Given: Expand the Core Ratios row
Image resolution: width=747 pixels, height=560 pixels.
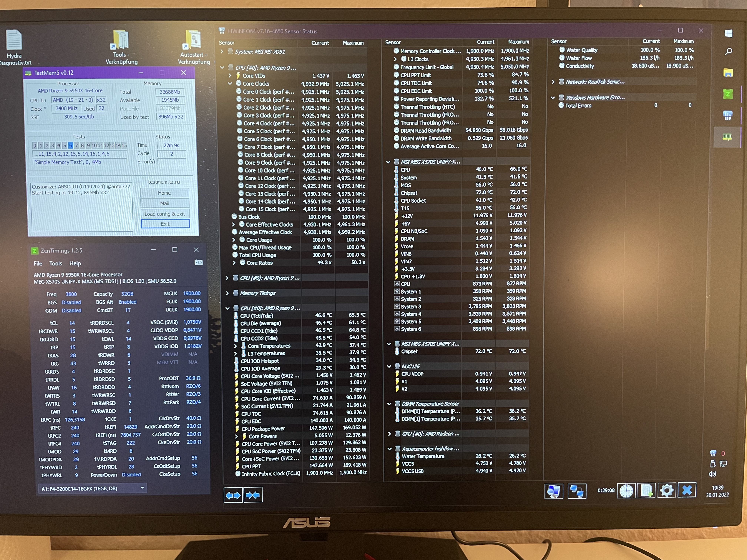Looking at the screenshot, I should click(x=234, y=263).
